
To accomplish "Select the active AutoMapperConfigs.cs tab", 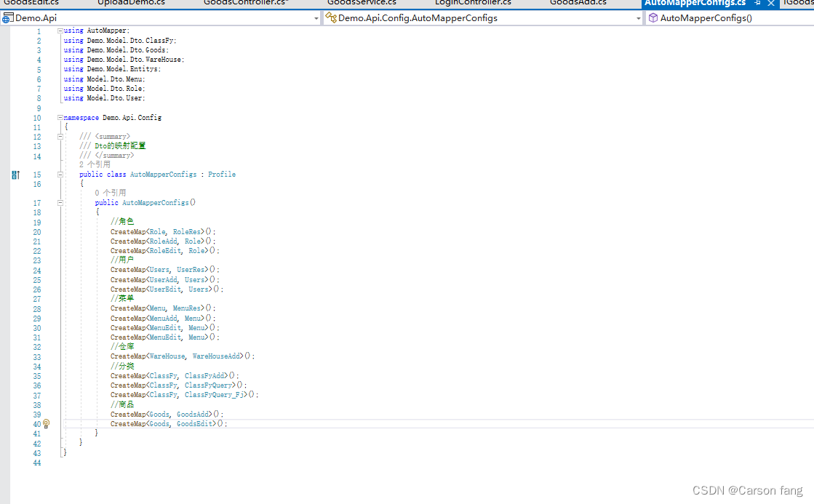I will tap(695, 3).
